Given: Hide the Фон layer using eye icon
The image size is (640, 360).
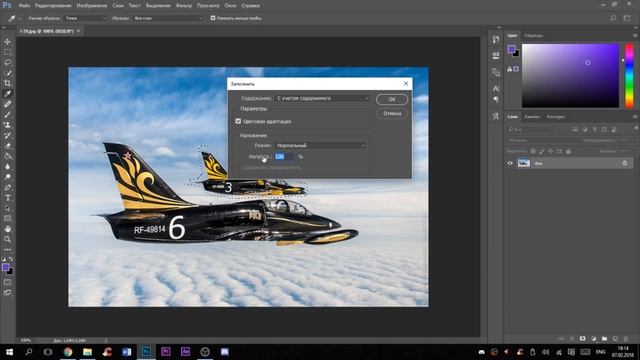Looking at the screenshot, I should pyautogui.click(x=510, y=163).
